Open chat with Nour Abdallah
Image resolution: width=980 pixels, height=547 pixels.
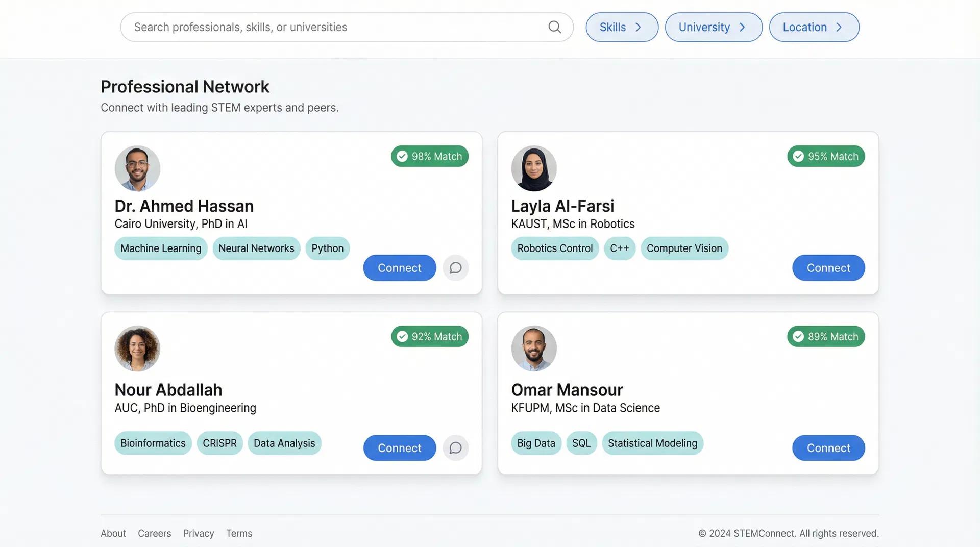click(x=455, y=448)
